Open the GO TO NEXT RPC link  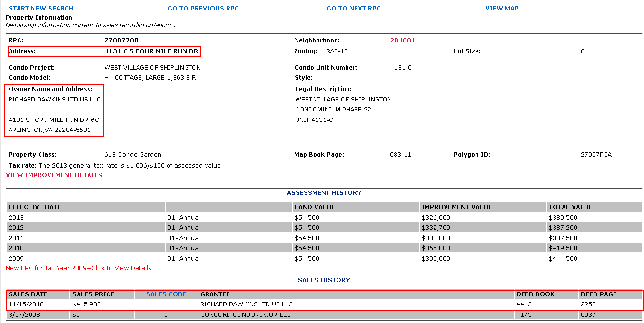[353, 9]
